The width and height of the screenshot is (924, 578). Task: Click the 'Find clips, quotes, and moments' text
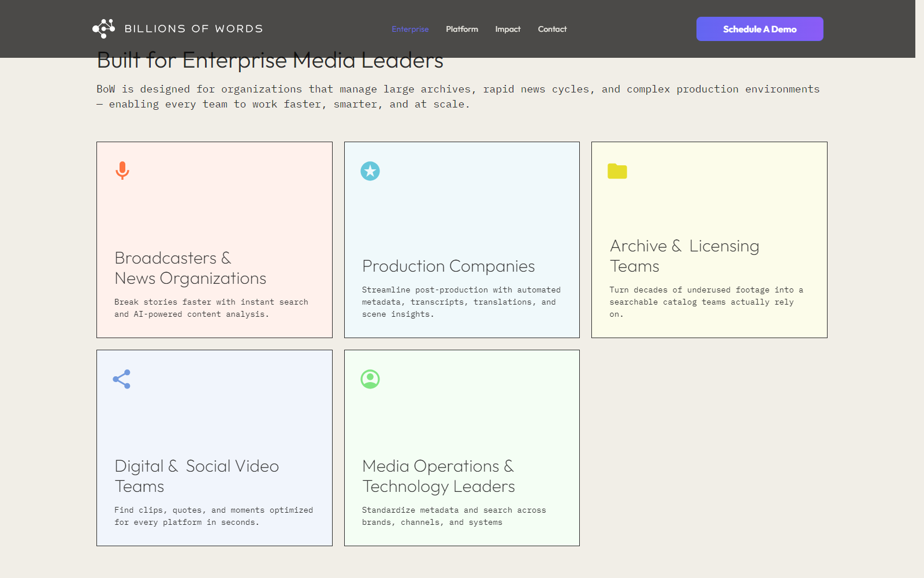pyautogui.click(x=214, y=516)
